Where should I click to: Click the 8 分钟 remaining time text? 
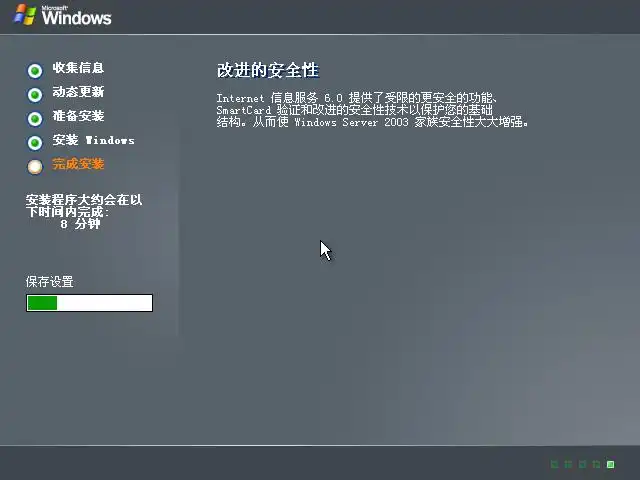pos(80,224)
